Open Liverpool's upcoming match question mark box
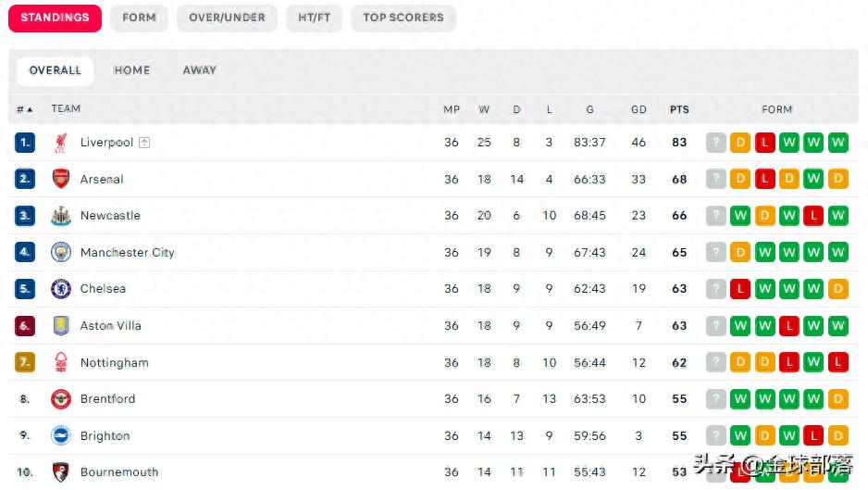868x490 pixels. (715, 143)
